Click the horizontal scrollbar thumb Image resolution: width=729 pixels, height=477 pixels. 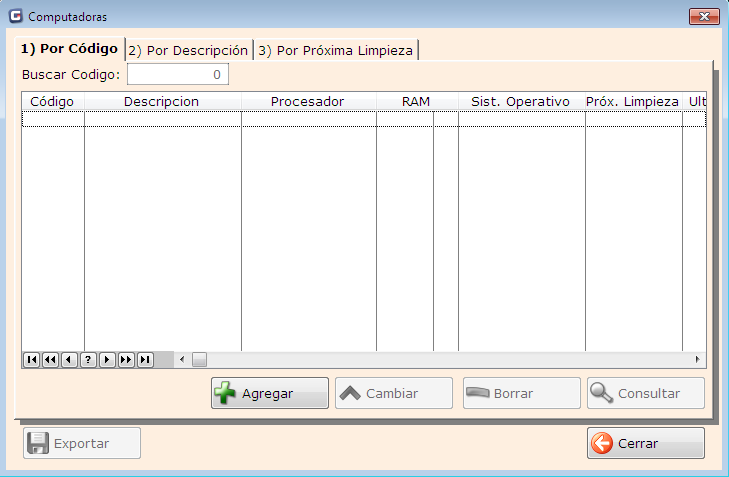(199, 359)
